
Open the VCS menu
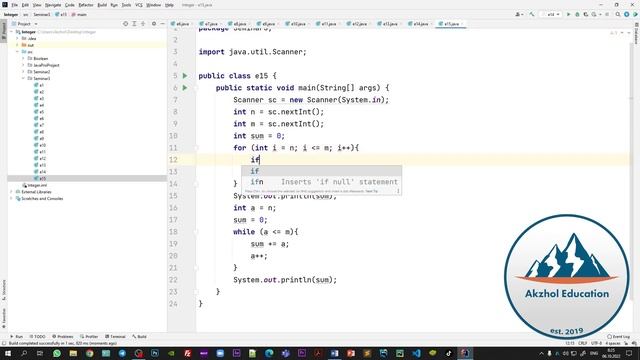point(139,5)
